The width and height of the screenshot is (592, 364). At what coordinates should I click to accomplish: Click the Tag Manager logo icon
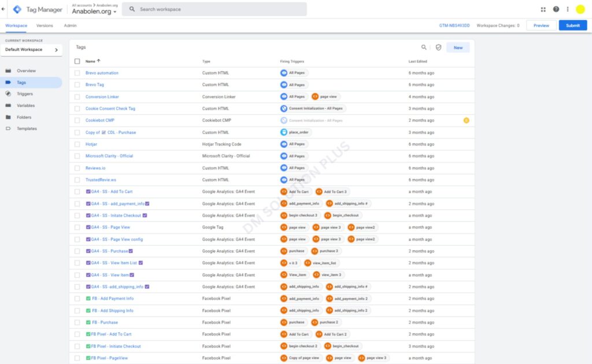click(x=17, y=9)
